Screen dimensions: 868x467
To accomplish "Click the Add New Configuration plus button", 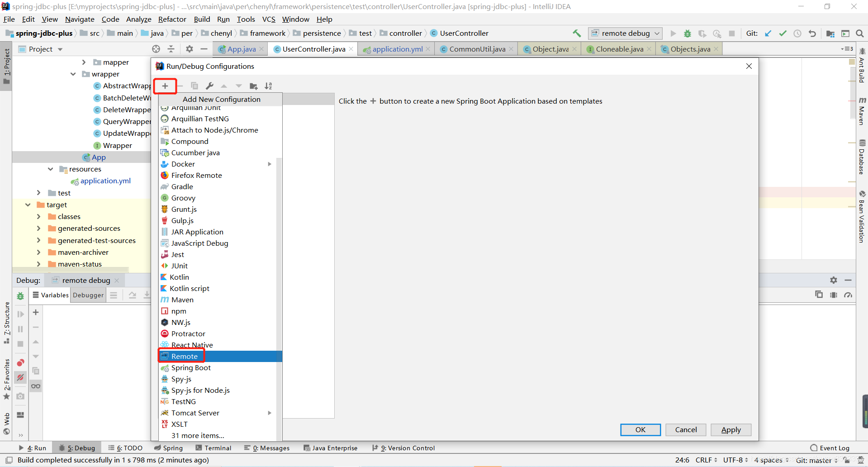I will [165, 86].
